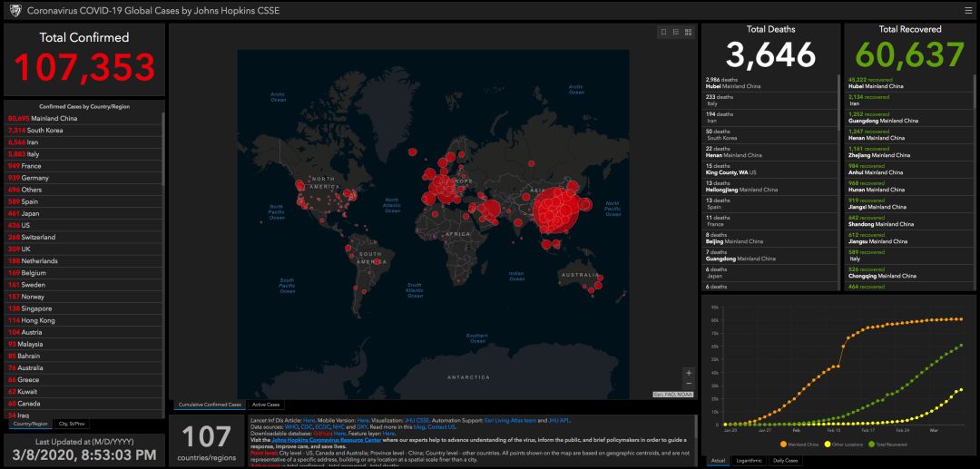Click the Contact US link

pyautogui.click(x=441, y=427)
